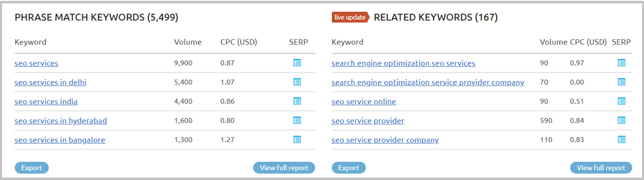Click SERP icon for 'seo services in delhi'
The width and height of the screenshot is (644, 180).
pos(297,82)
